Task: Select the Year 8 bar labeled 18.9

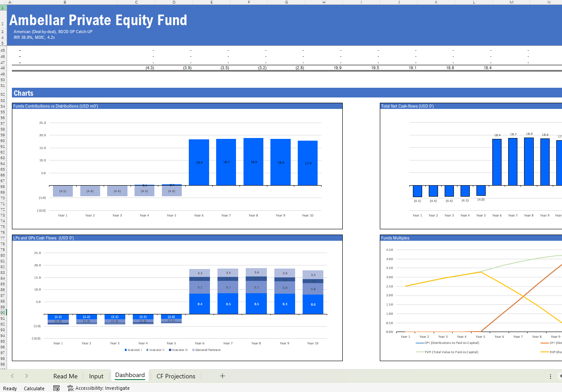Action: (253, 161)
